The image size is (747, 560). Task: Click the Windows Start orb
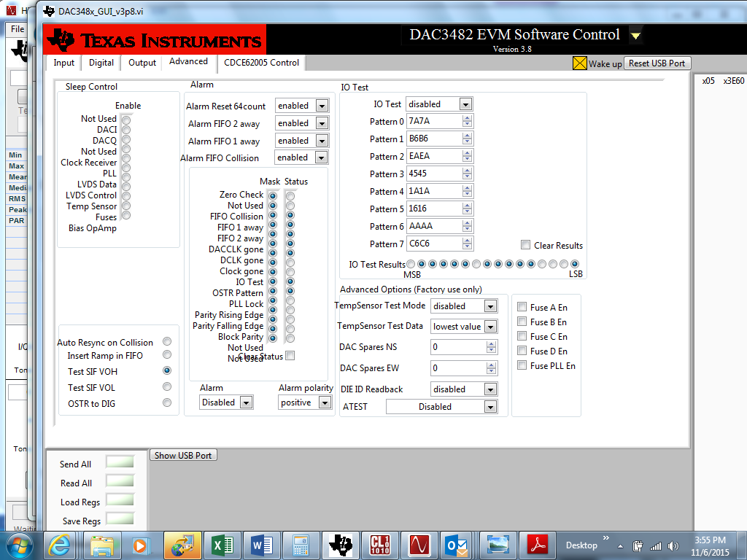[18, 545]
